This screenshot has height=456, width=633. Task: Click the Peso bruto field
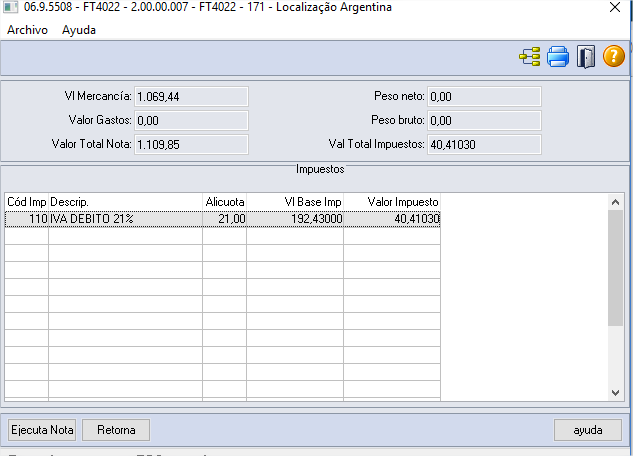[484, 120]
